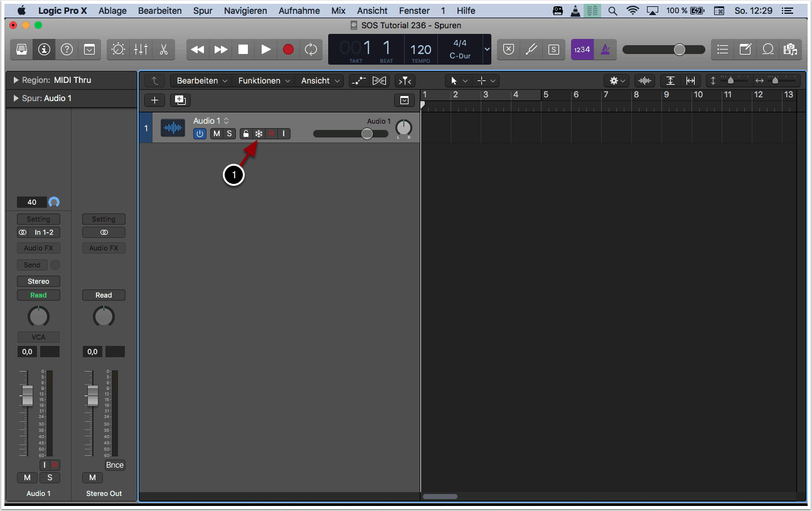Open the Note Pads icon
The height and width of the screenshot is (511, 812).
coord(745,49)
